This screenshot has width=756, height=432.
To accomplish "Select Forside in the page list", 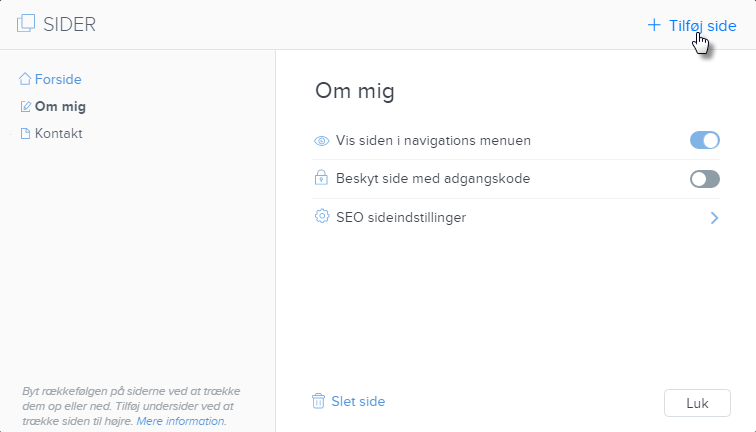I will point(58,79).
